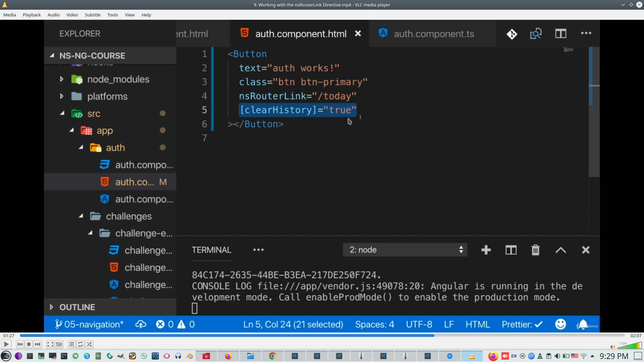Expand the node_modules folder

[62, 79]
